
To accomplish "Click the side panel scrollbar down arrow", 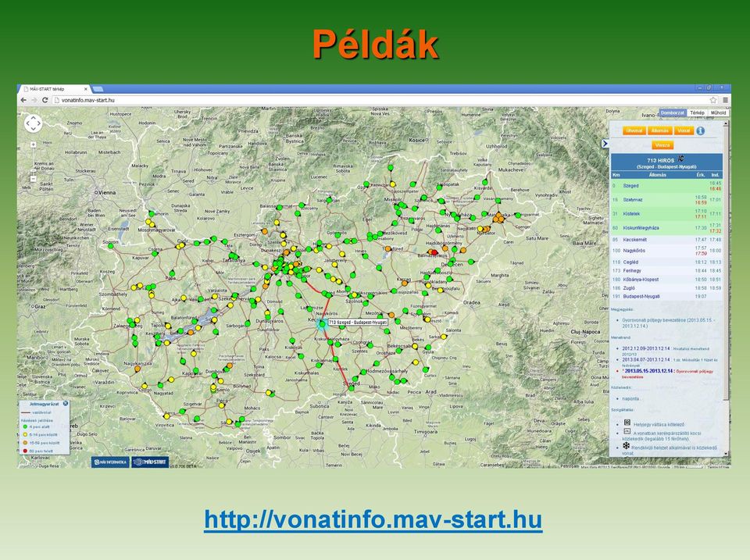I will pyautogui.click(x=726, y=453).
